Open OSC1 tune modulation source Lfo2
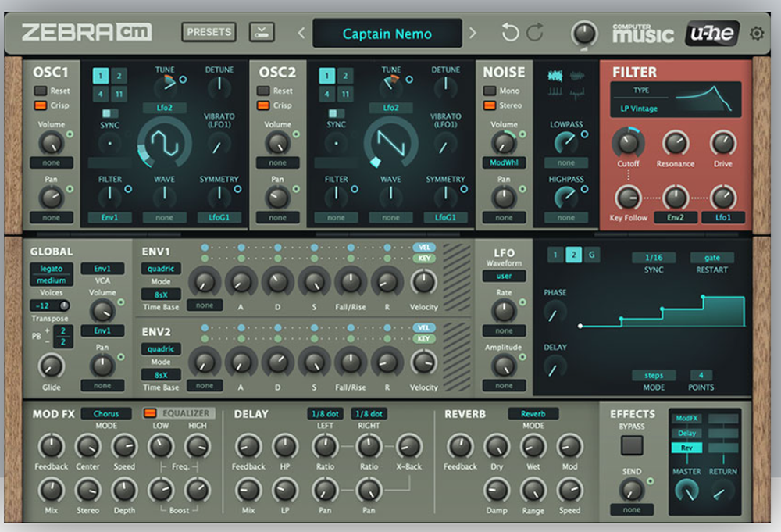 click(164, 108)
